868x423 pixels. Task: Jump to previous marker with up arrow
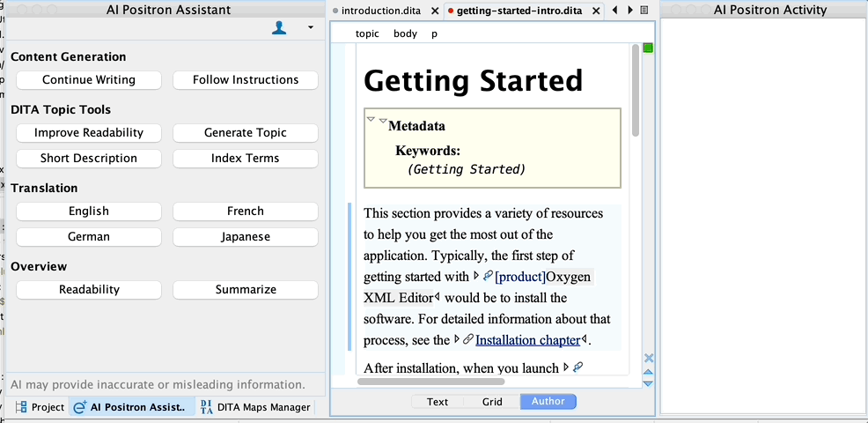(x=649, y=372)
